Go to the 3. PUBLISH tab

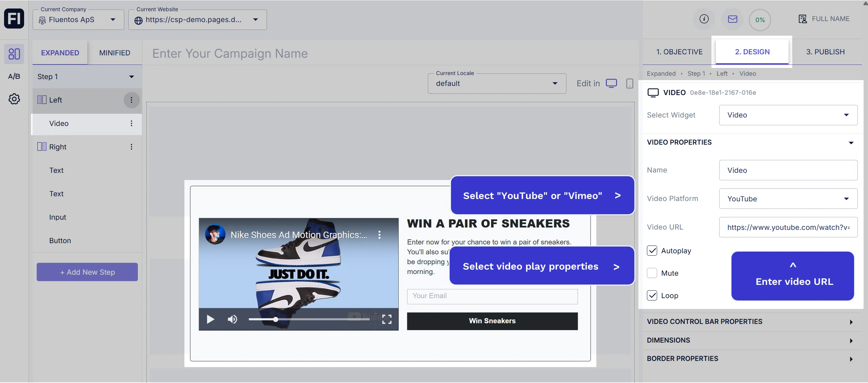(825, 52)
